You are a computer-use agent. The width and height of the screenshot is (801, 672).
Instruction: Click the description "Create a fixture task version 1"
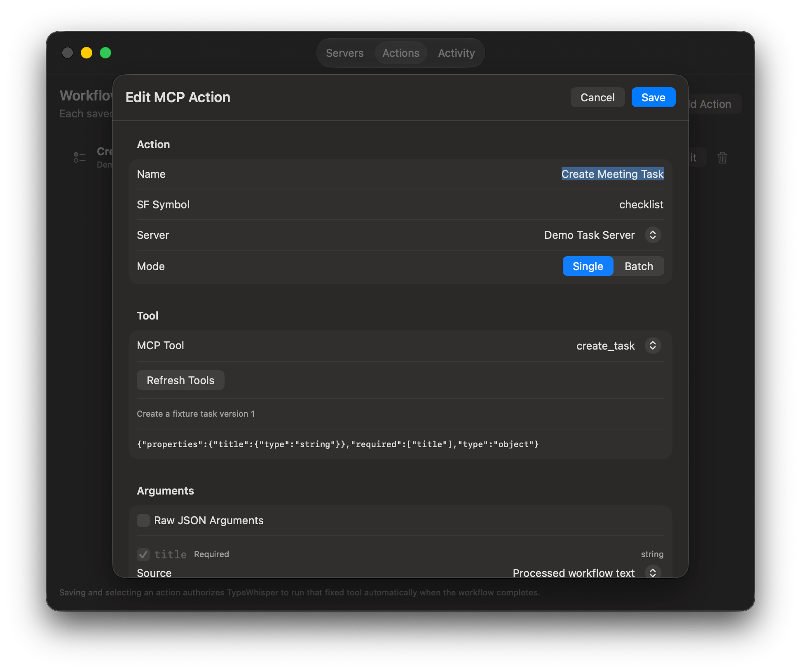[x=196, y=414]
